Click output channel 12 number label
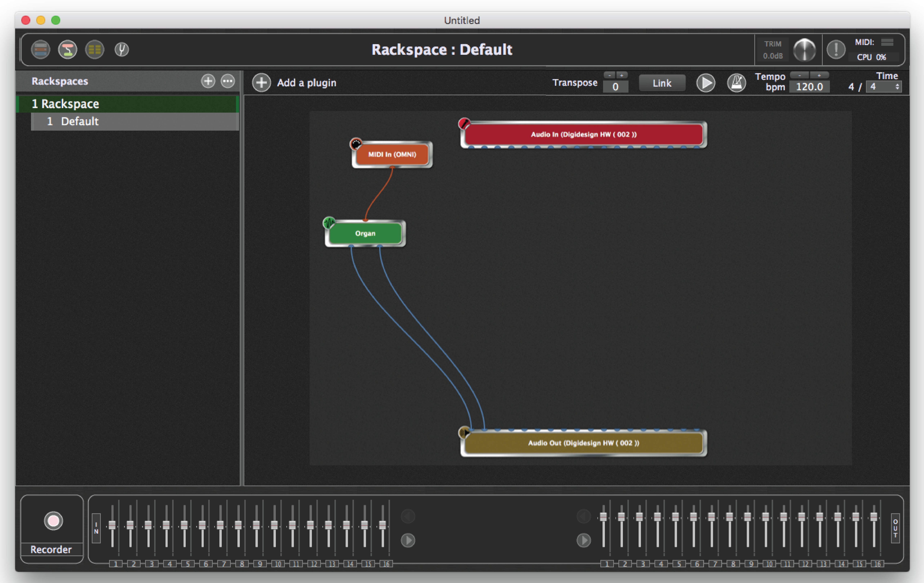This screenshot has width=924, height=583. pyautogui.click(x=805, y=564)
